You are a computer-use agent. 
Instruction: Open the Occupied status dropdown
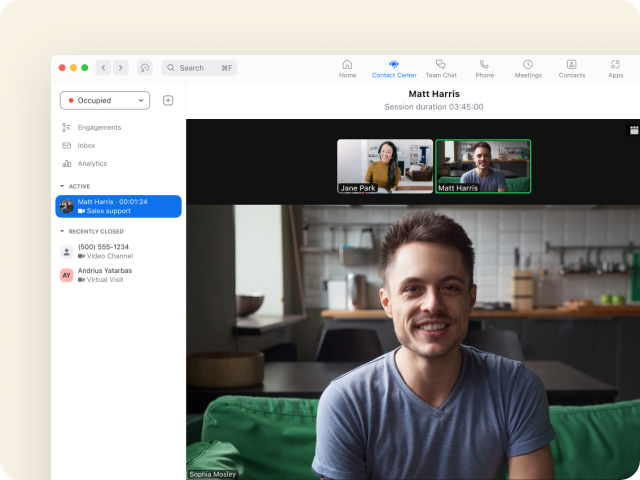point(105,100)
